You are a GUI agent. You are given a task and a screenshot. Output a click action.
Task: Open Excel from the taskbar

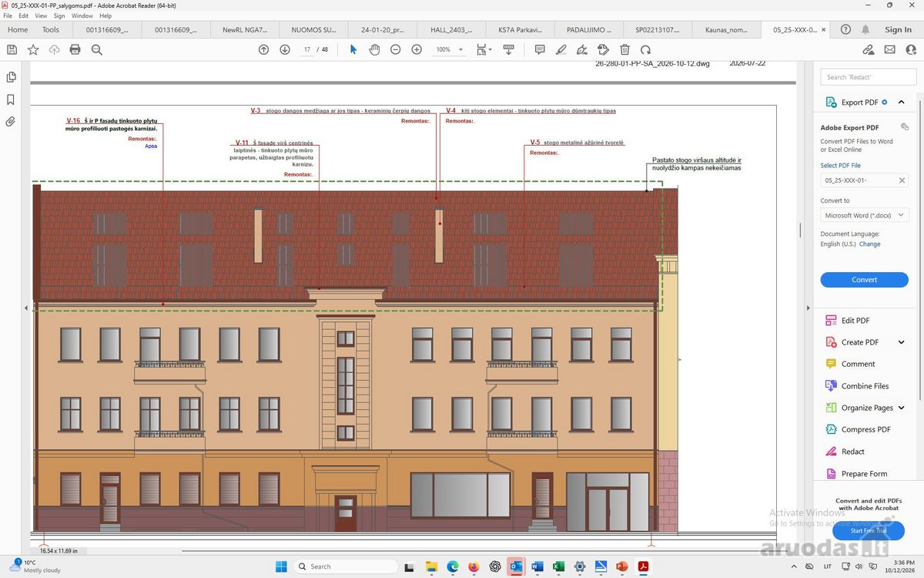click(x=559, y=566)
